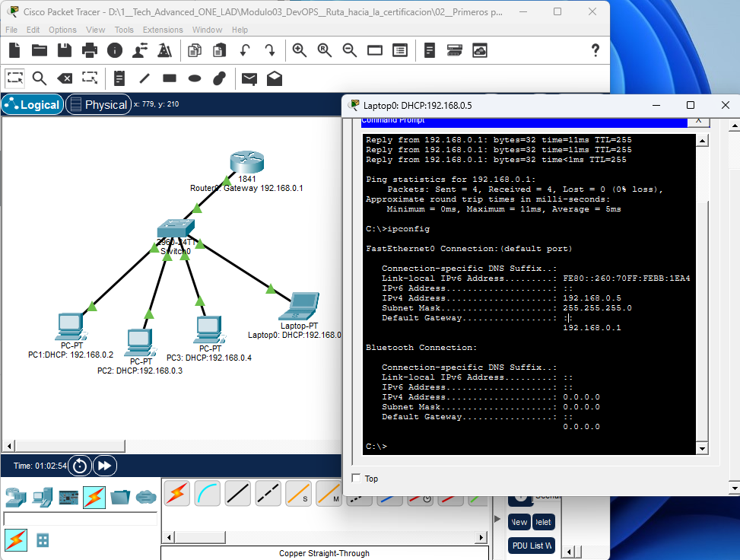Paste from clipboard

click(220, 50)
